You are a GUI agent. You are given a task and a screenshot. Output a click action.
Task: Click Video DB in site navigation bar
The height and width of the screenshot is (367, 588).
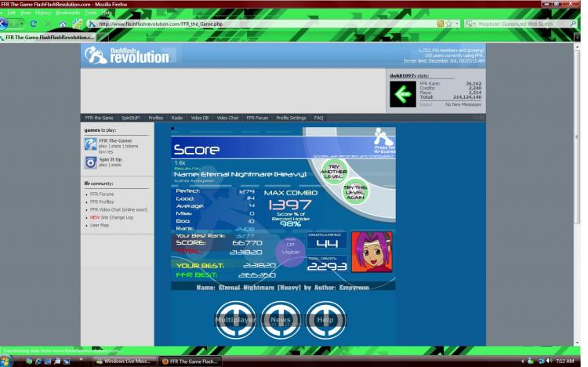199,118
